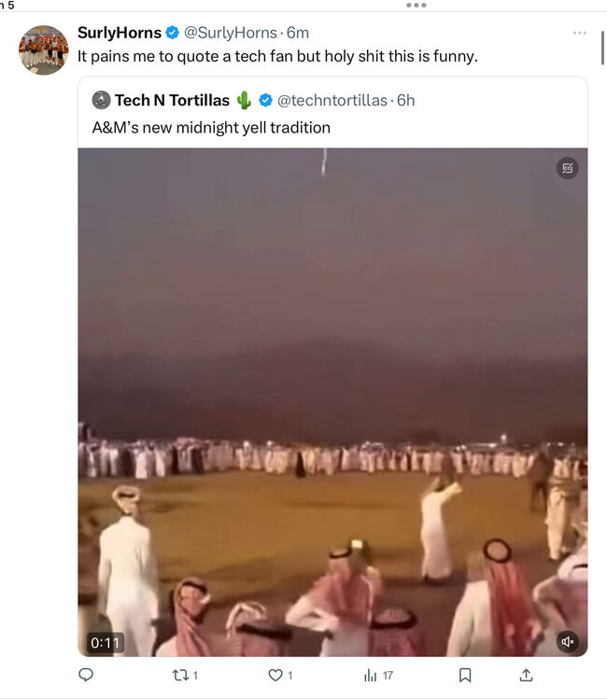The width and height of the screenshot is (607, 700).
Task: Open the tweet's more options ellipsis
Action: 580,33
